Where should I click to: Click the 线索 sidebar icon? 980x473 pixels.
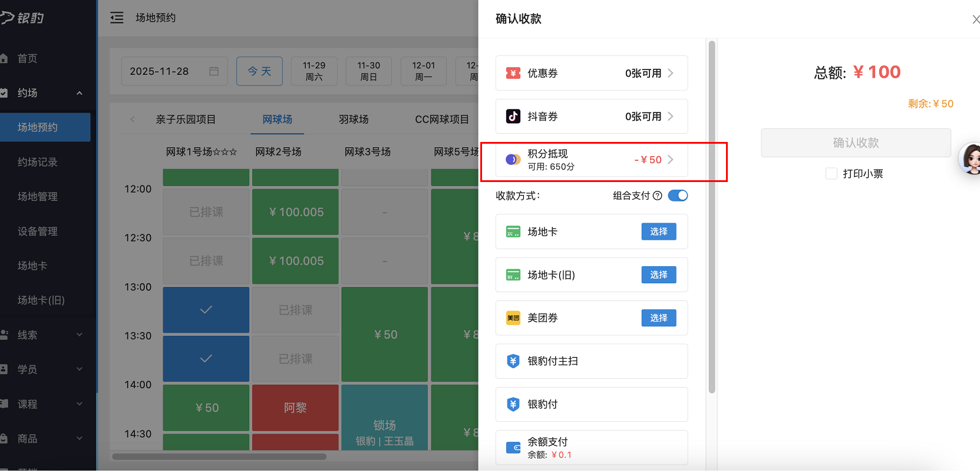[4, 335]
